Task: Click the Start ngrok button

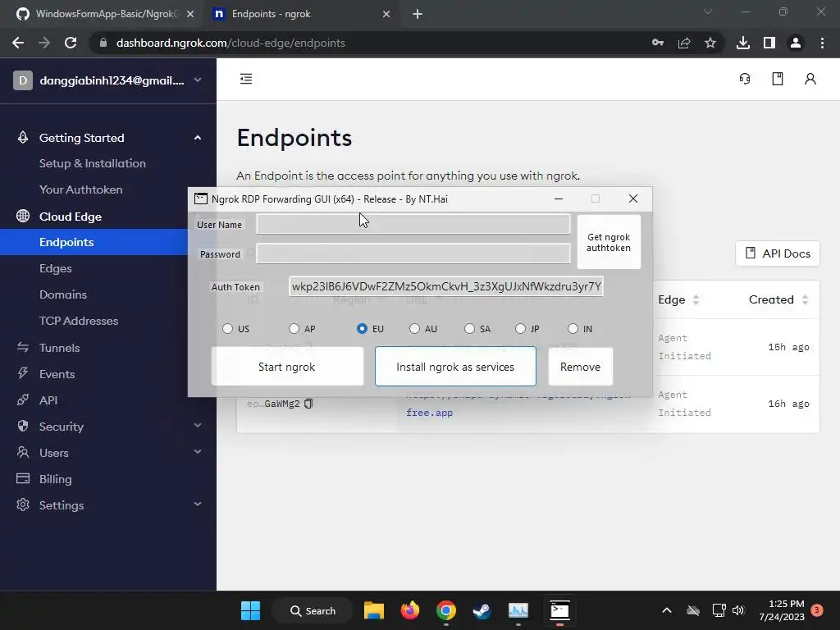Action: [x=287, y=367]
